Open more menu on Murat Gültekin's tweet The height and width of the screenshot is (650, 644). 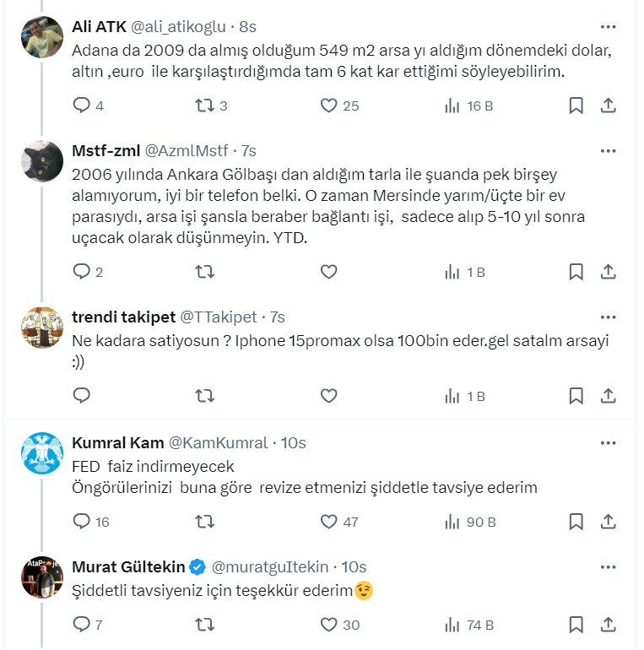click(608, 566)
